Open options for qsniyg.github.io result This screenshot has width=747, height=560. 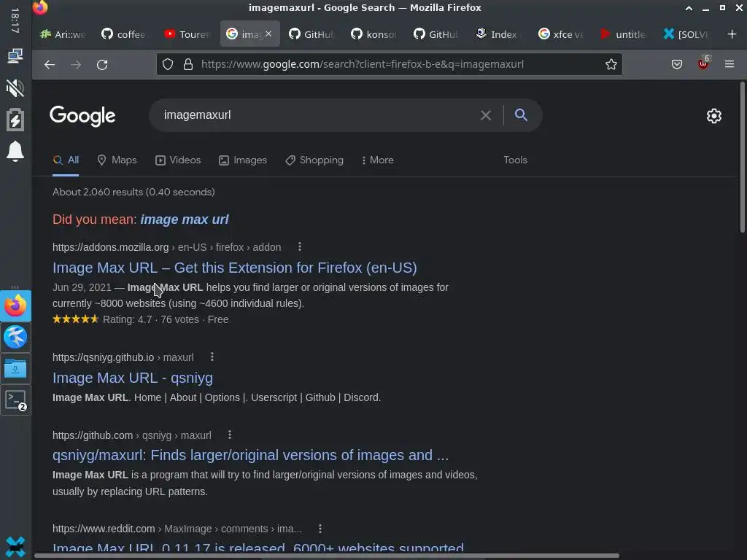pos(212,357)
